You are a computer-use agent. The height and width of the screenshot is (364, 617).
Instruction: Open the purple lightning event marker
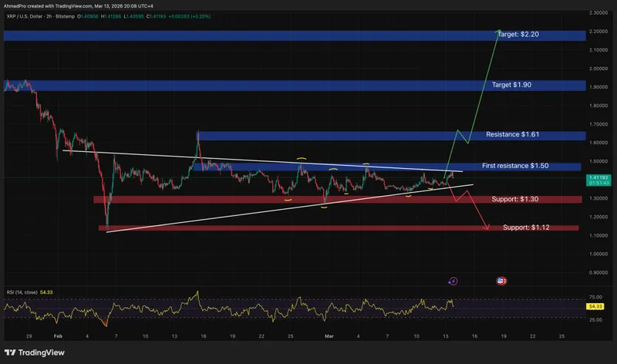pyautogui.click(x=453, y=281)
